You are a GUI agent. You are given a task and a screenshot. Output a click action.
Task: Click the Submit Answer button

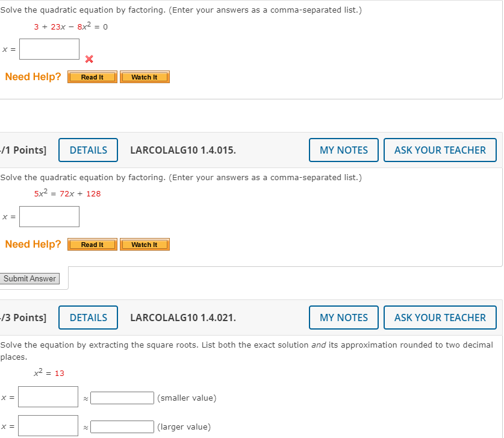coord(30,278)
